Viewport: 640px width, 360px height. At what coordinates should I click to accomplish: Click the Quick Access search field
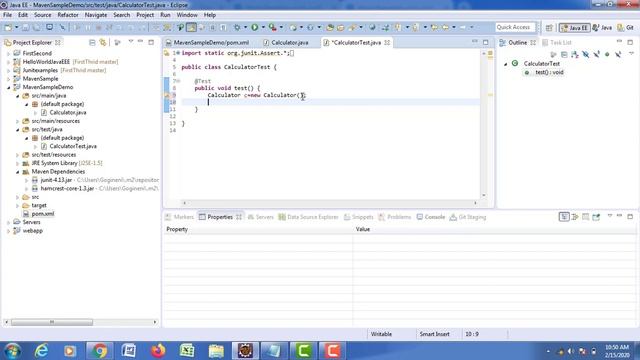click(515, 27)
